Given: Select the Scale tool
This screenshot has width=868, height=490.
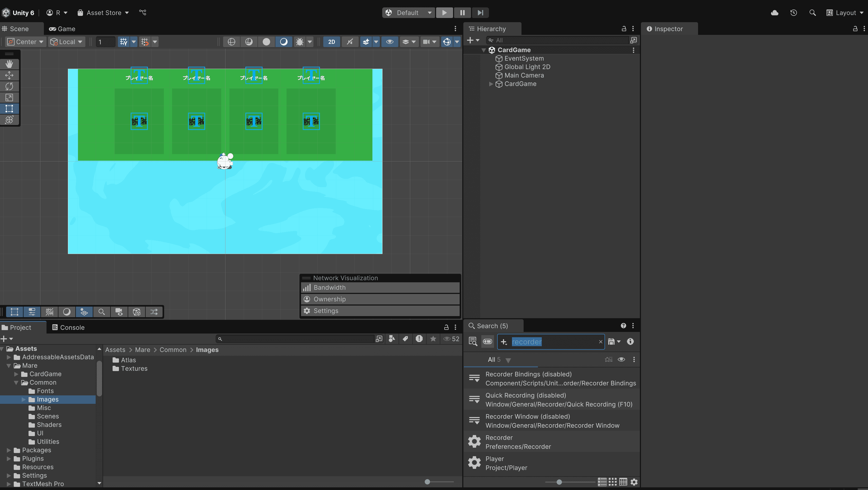Looking at the screenshot, I should point(9,98).
